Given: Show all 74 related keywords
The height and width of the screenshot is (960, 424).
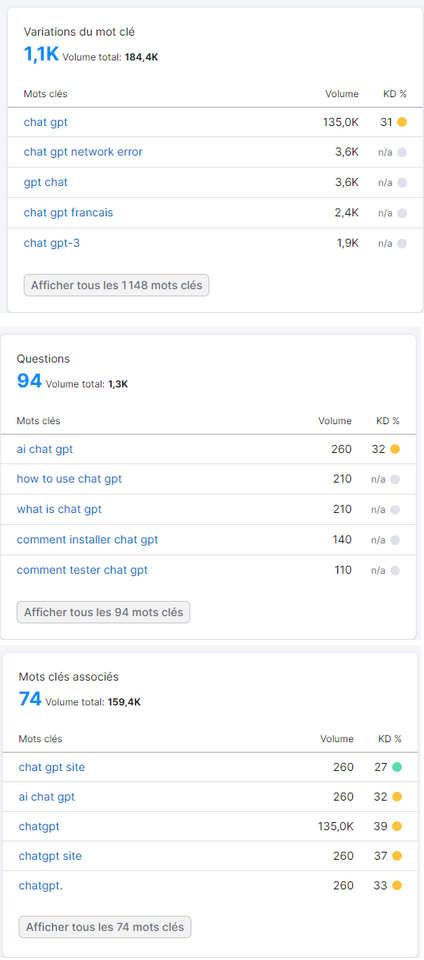Looking at the screenshot, I should tap(105, 927).
